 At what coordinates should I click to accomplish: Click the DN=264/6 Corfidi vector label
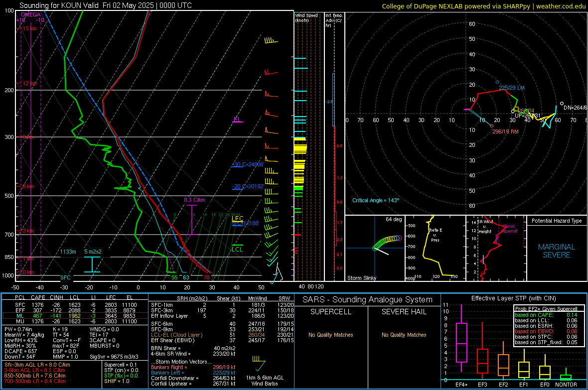pyautogui.click(x=575, y=108)
